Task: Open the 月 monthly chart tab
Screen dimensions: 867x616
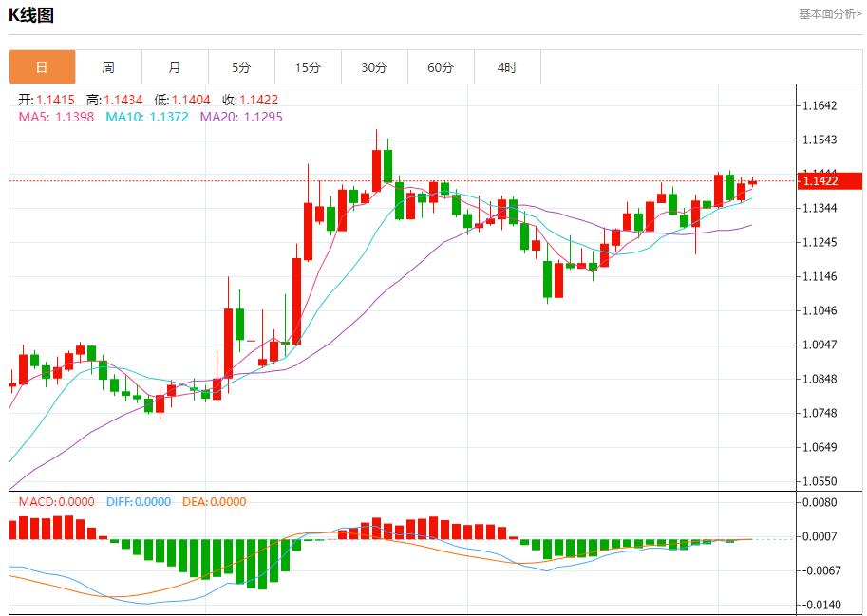Action: (x=175, y=67)
